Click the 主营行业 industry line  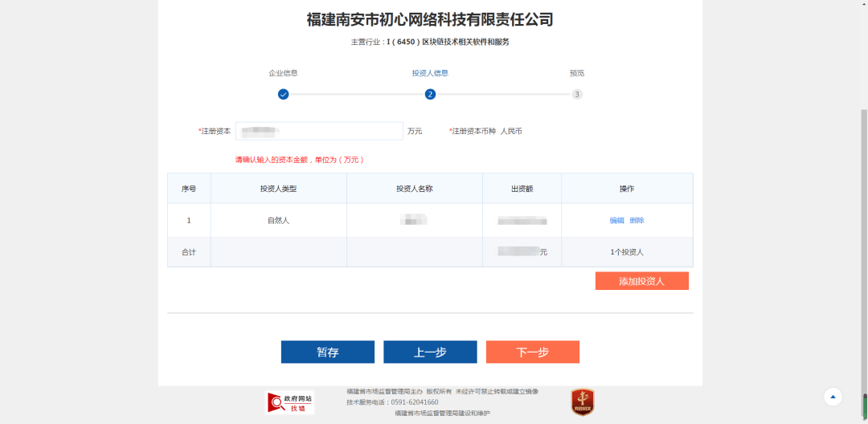point(430,42)
